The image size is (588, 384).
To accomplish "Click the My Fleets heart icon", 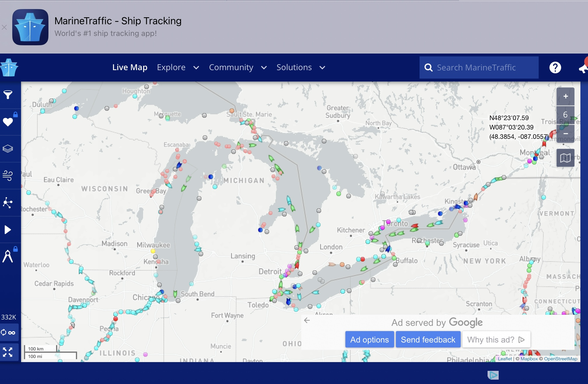I will pos(8,122).
